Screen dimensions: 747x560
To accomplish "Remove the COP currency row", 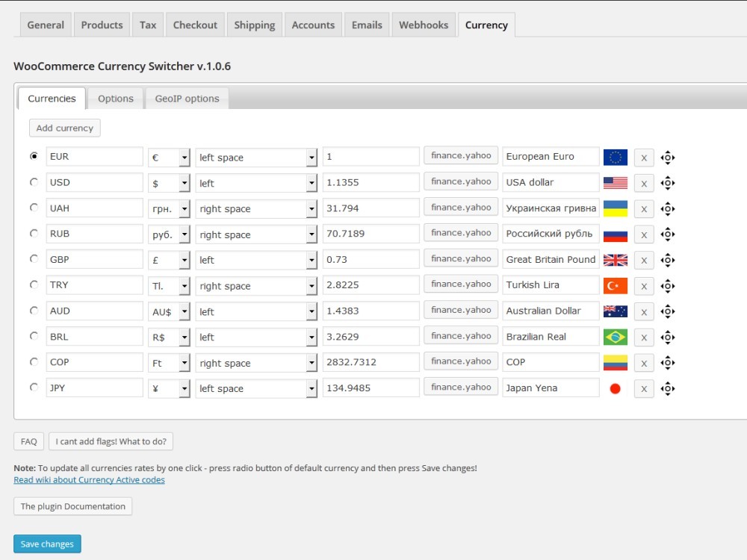I will tap(643, 363).
